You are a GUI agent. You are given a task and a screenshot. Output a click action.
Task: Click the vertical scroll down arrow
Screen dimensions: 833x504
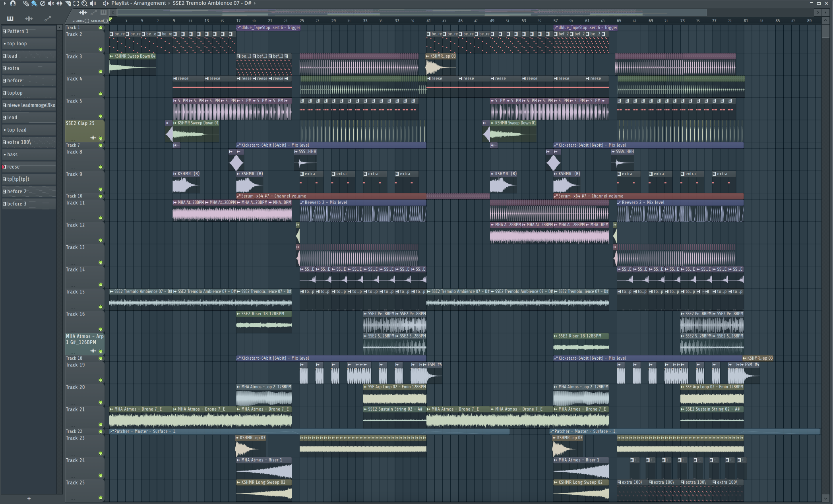(x=826, y=498)
